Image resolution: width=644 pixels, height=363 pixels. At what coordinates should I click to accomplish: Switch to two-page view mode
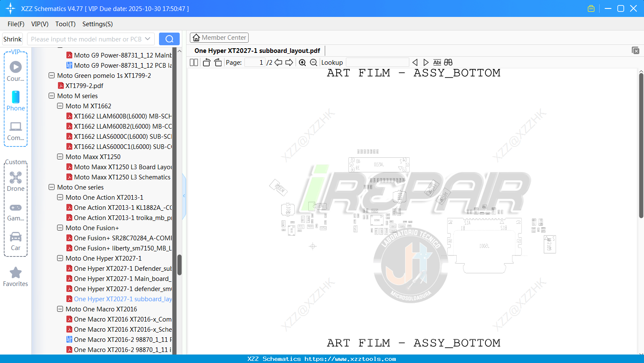[x=193, y=62]
